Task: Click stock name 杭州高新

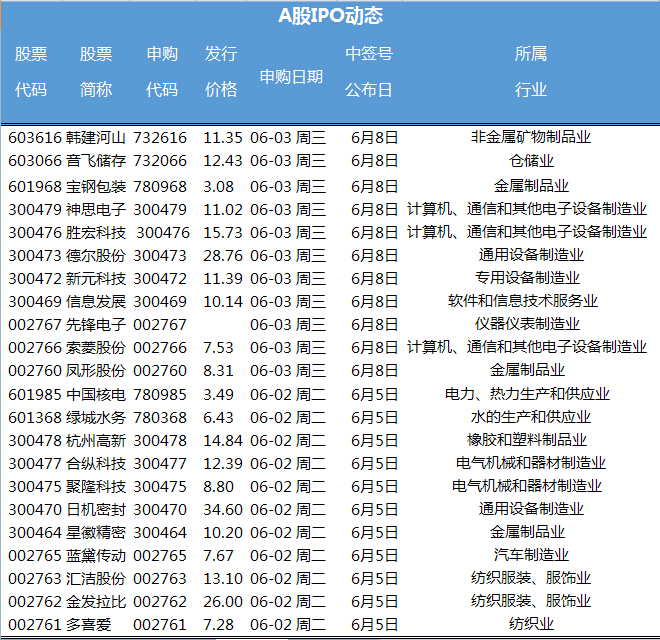Action: (96, 441)
